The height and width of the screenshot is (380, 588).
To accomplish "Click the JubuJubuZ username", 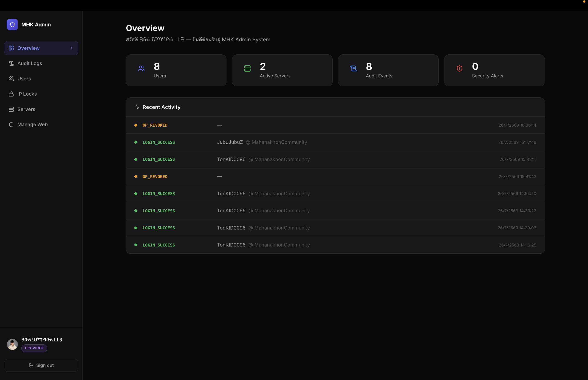I will pyautogui.click(x=230, y=142).
